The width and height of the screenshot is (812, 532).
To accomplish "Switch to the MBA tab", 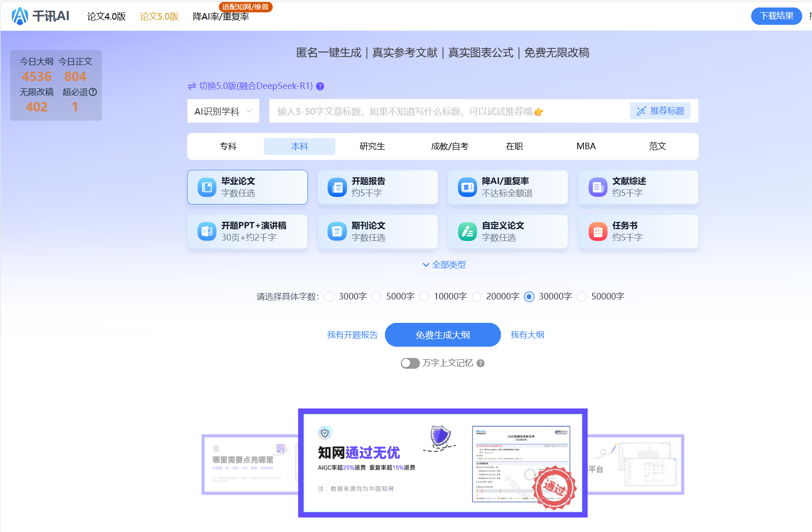I will (x=586, y=146).
